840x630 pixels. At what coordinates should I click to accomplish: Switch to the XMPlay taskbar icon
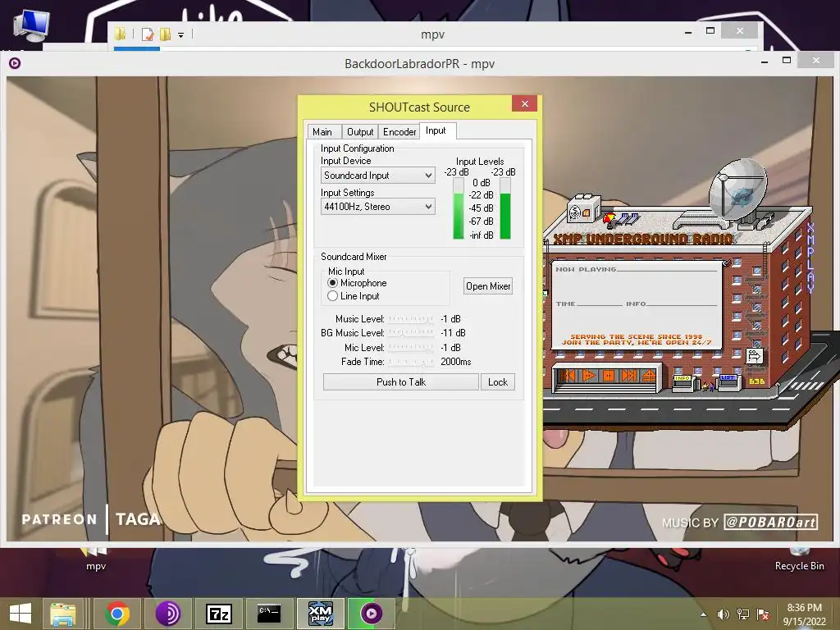(321, 614)
